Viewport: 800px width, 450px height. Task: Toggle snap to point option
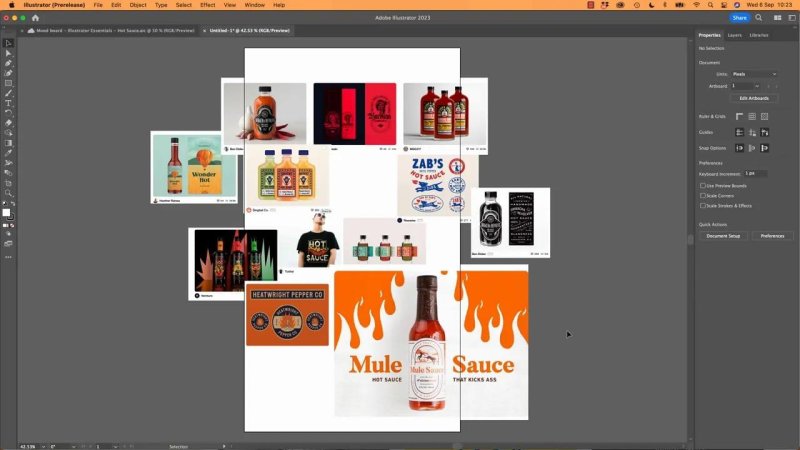click(739, 148)
